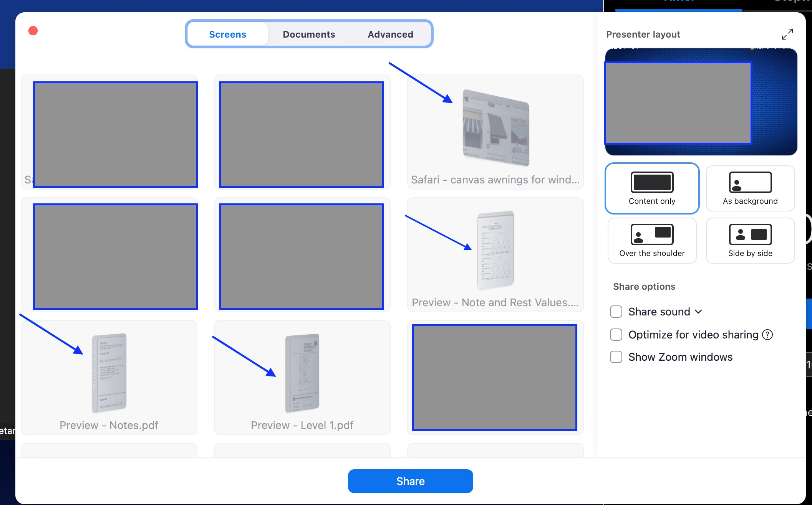Viewport: 812px width, 505px height.
Task: Select the Content only layout icon
Action: (x=652, y=182)
